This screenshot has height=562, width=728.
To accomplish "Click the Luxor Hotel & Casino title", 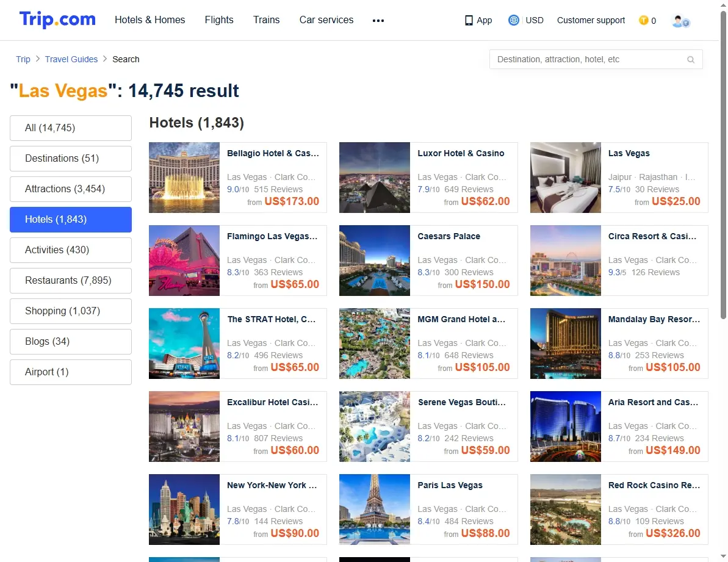I will click(461, 153).
